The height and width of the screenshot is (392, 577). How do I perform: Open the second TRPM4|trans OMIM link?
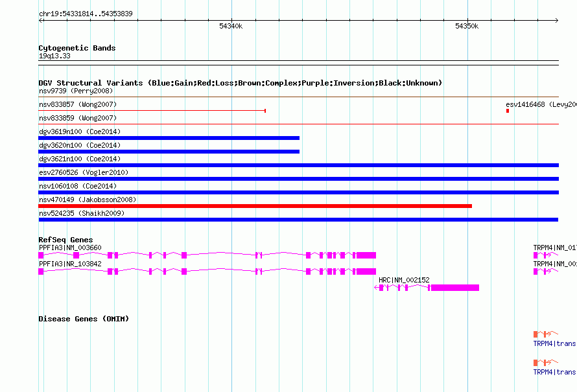tap(554, 372)
